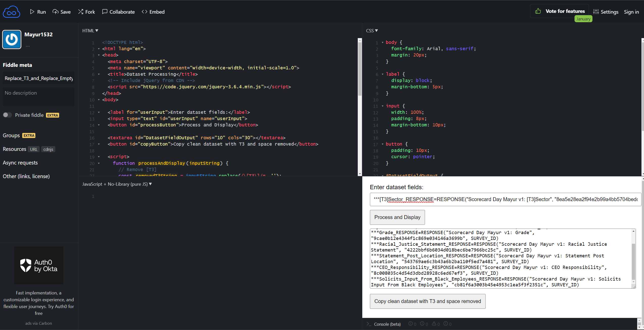Collapse the body tag on line 10
The image size is (644, 330).
[x=99, y=100]
